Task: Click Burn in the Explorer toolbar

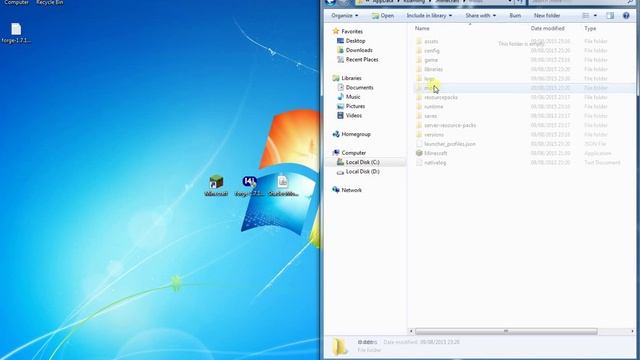Action: tap(515, 16)
